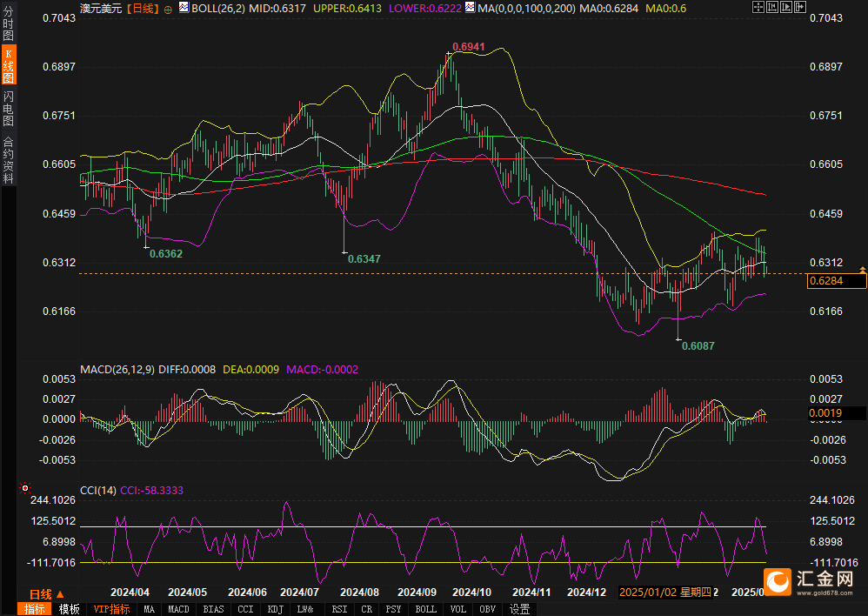The image size is (868, 616).
Task: Click the MACD value tag 0.0019
Action: (x=837, y=412)
